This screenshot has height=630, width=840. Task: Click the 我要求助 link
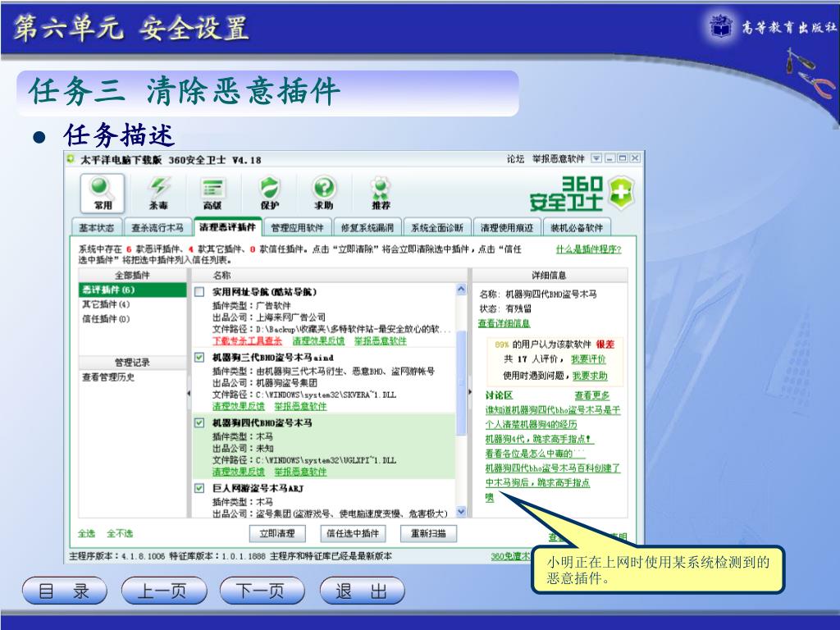590,376
